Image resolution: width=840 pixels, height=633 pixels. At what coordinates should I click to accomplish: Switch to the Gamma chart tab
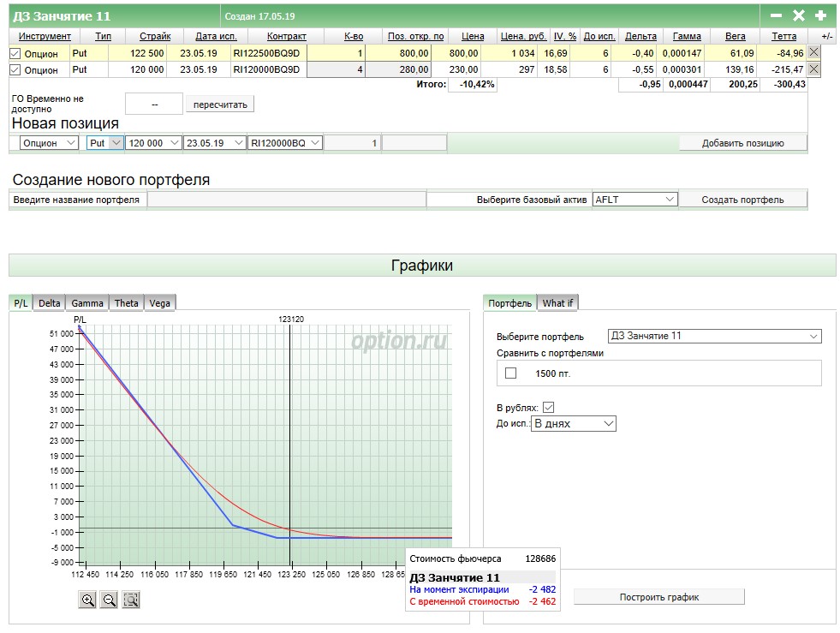click(x=87, y=303)
